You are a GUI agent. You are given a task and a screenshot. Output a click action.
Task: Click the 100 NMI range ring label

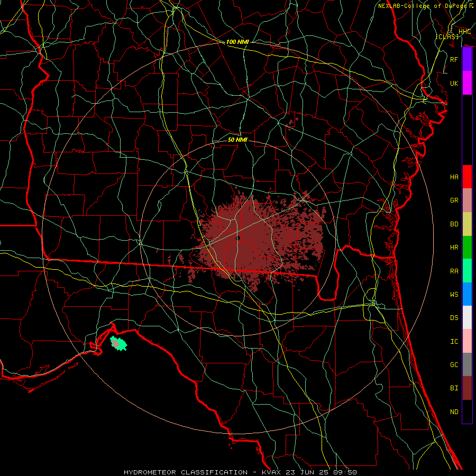pos(237,42)
